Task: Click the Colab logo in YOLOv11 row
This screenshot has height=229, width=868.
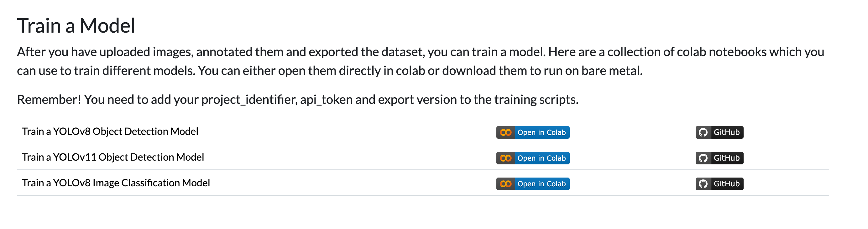Action: (505, 158)
